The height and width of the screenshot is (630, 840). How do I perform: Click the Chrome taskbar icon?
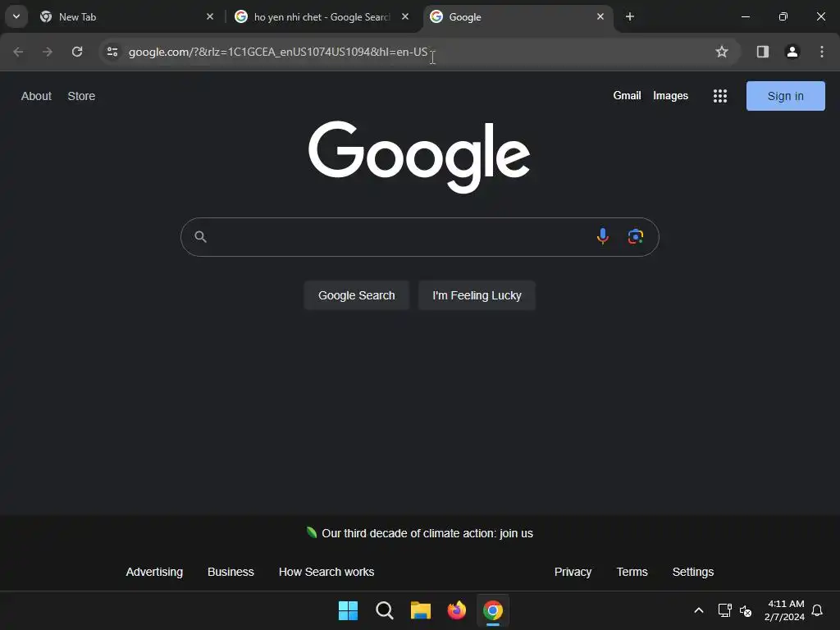pyautogui.click(x=493, y=610)
